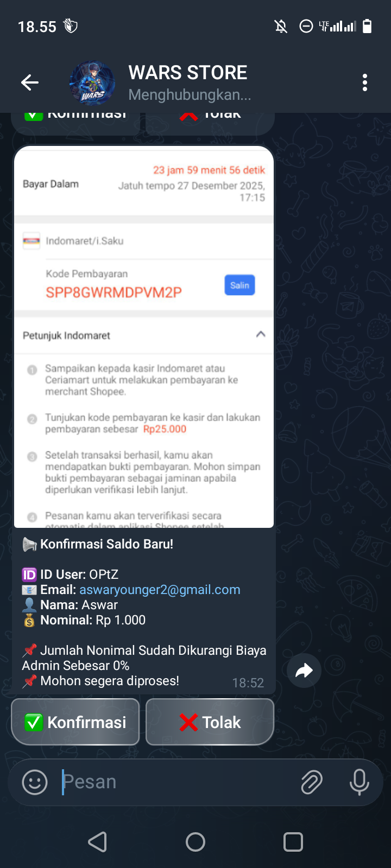391x868 pixels.
Task: Tap the paperclip attachment icon
Action: 312,782
